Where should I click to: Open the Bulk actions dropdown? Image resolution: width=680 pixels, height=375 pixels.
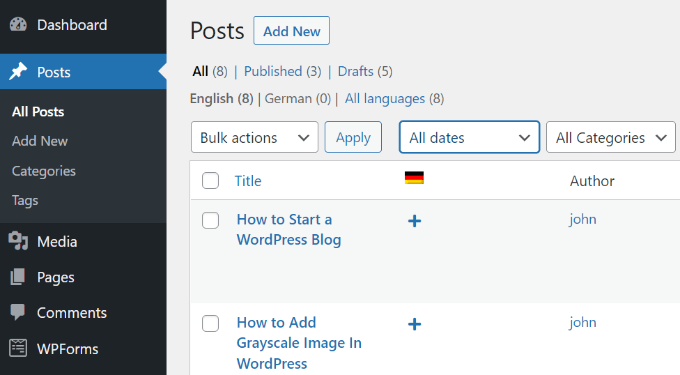255,137
